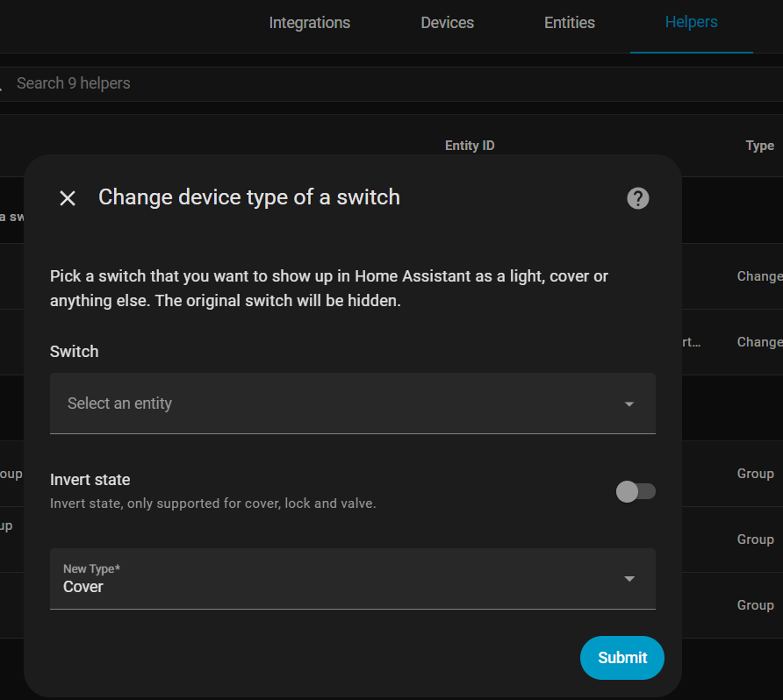Focus the Search 9 helpers field

point(263,83)
